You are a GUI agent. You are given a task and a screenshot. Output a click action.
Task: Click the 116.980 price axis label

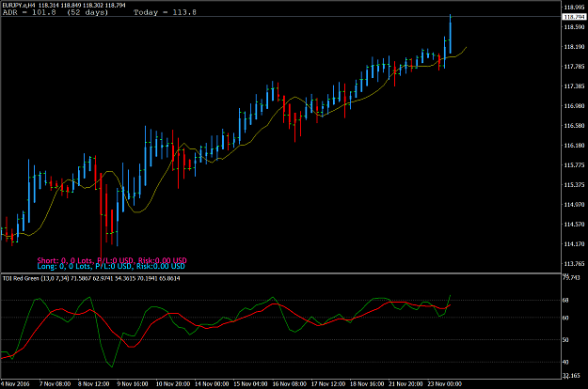click(574, 106)
